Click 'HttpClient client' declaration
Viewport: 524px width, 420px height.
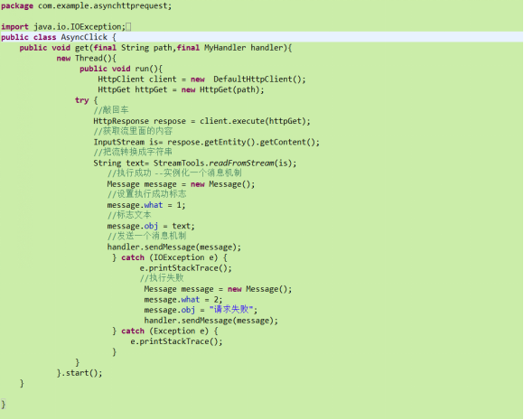137,79
